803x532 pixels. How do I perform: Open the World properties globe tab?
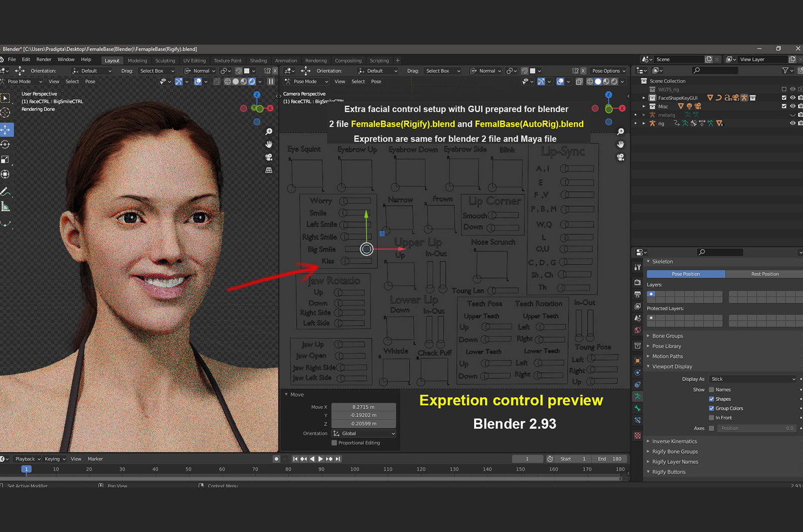point(637,330)
